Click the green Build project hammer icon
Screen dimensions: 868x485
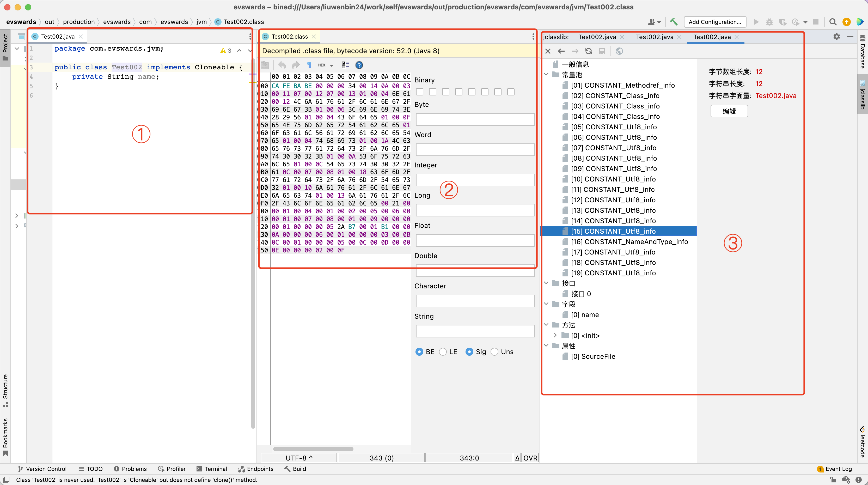[674, 22]
